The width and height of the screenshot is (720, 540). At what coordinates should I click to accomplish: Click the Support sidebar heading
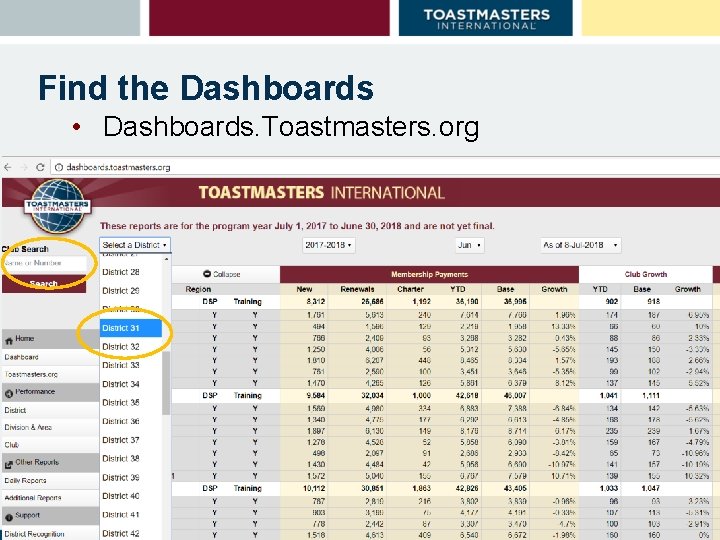point(50,516)
